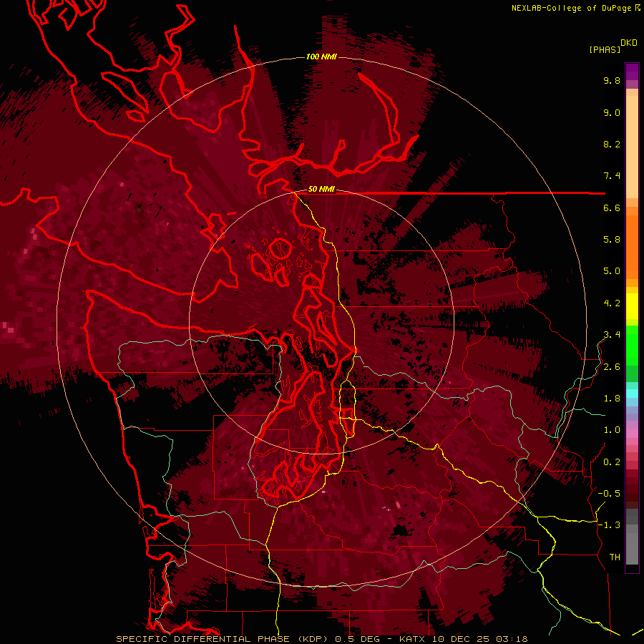Screen dimensions: 644x644
Task: Click the DKD label above the color bar
Action: pos(629,43)
